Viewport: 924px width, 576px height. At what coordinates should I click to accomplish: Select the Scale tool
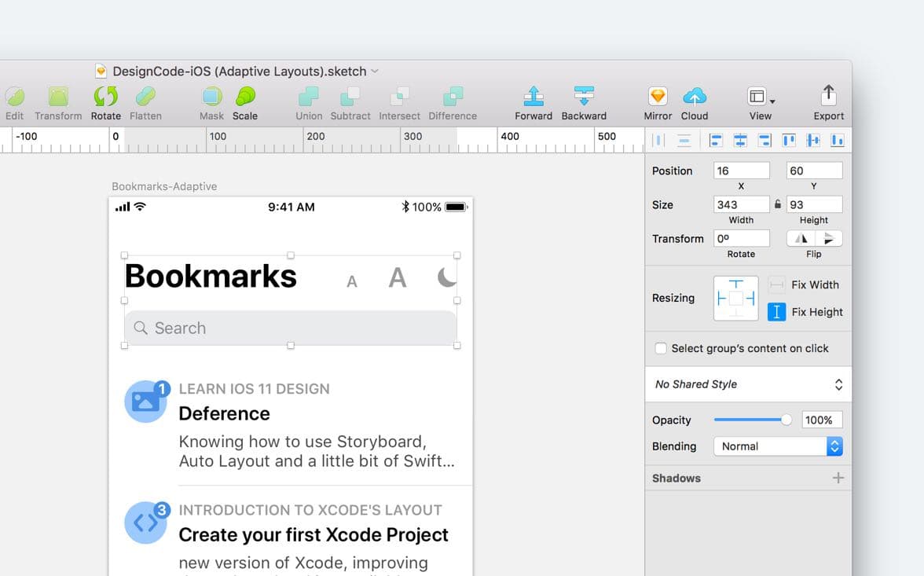click(245, 103)
